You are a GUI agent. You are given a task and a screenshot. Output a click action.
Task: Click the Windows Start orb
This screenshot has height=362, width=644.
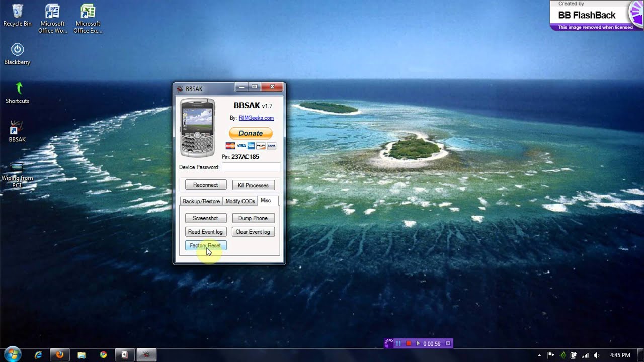tap(12, 354)
